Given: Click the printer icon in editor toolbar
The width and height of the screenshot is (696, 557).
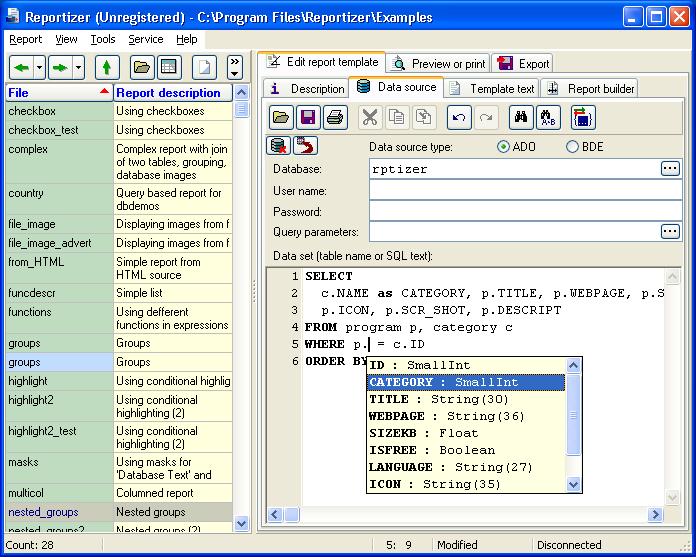Looking at the screenshot, I should tap(335, 118).
